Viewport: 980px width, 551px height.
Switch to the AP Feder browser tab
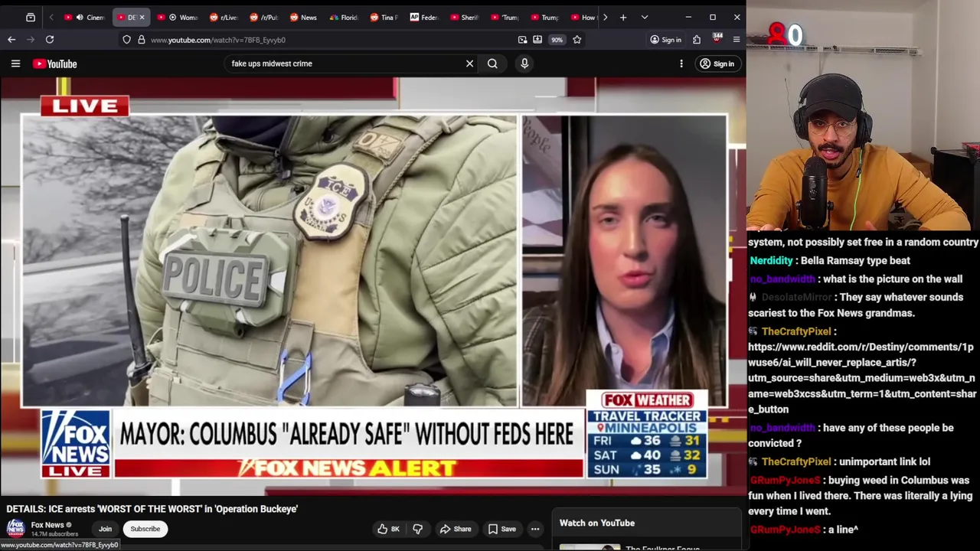tap(423, 17)
